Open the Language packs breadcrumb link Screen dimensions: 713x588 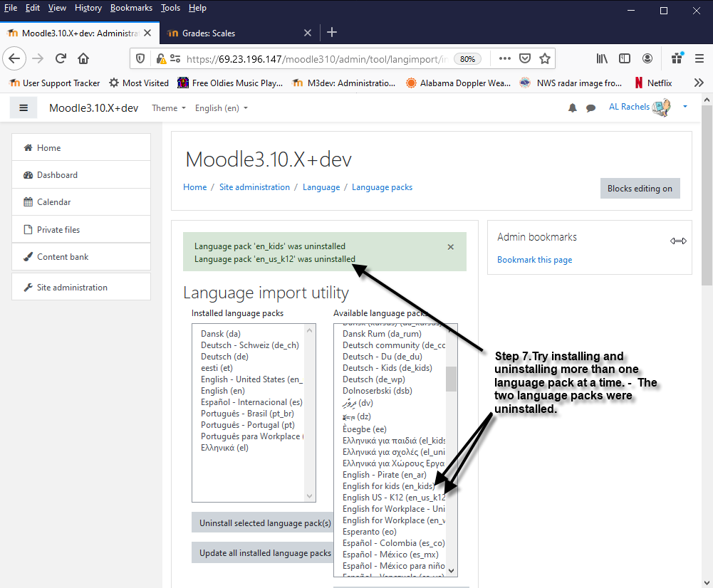click(x=382, y=187)
